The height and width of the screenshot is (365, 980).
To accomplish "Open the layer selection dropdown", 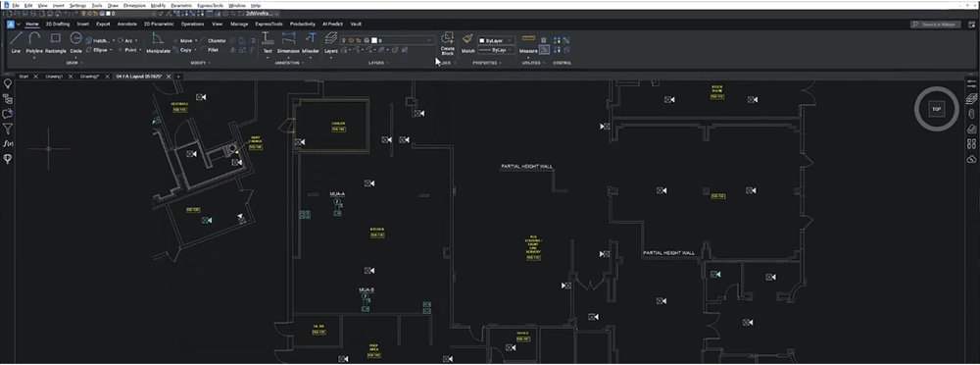I will tap(429, 40).
